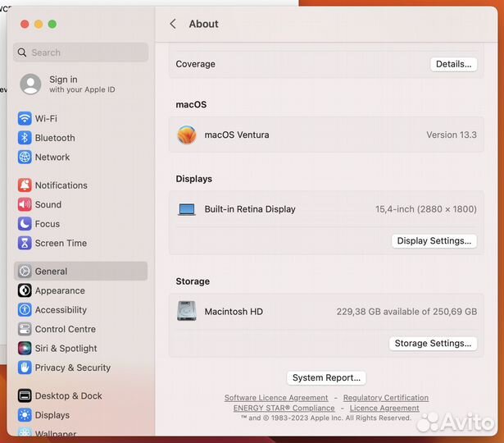Select Network in the sidebar

[x=80, y=157]
